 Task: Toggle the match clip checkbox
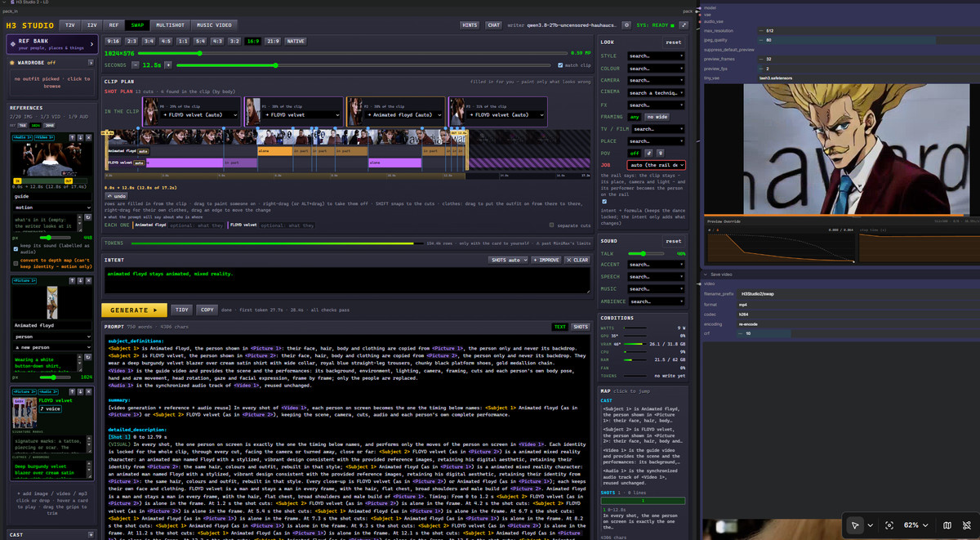tap(560, 65)
